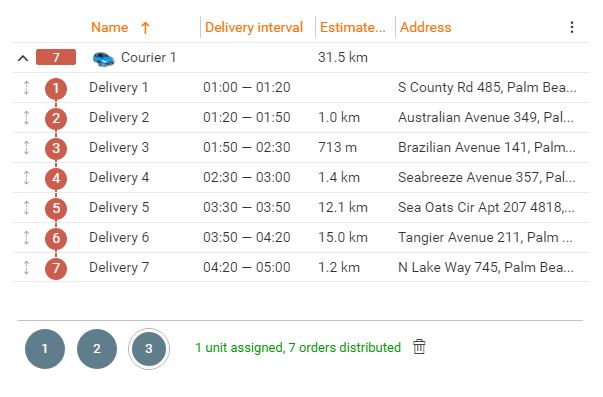Sort by Name using the arrow
The image size is (603, 397).
point(145,28)
